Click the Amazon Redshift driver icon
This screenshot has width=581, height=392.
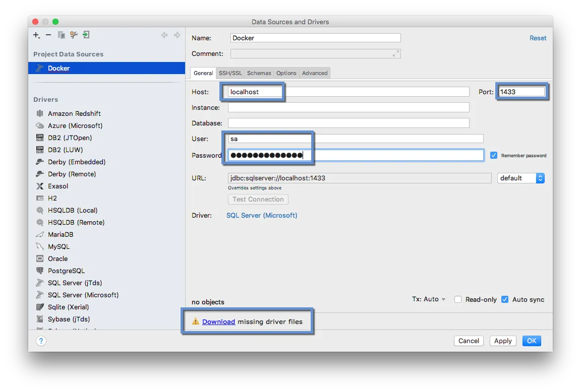[x=40, y=113]
